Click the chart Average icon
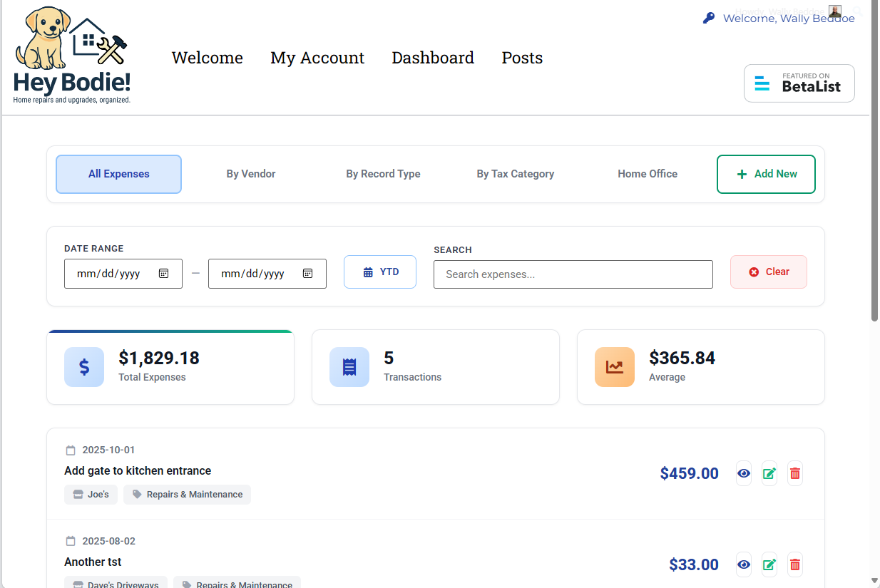The width and height of the screenshot is (880, 588). pyautogui.click(x=615, y=367)
